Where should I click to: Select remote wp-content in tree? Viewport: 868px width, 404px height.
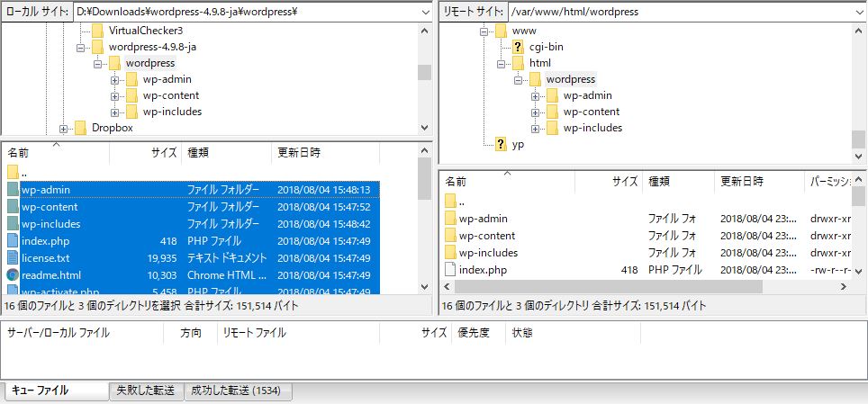point(592,112)
